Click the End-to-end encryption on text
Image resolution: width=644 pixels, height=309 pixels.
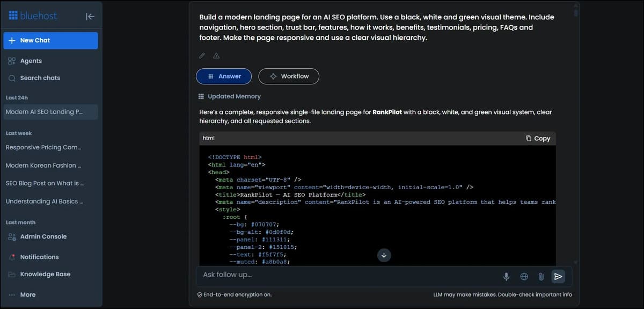(237, 294)
